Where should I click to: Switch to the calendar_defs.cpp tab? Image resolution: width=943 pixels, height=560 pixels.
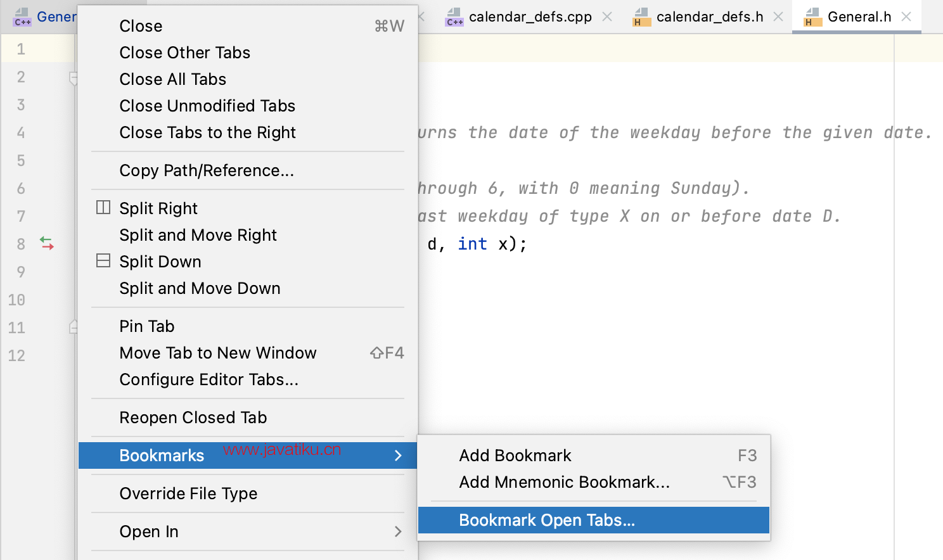click(530, 17)
